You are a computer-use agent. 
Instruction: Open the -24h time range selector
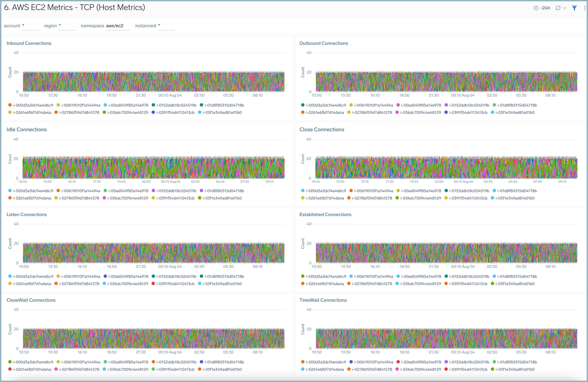(x=546, y=8)
